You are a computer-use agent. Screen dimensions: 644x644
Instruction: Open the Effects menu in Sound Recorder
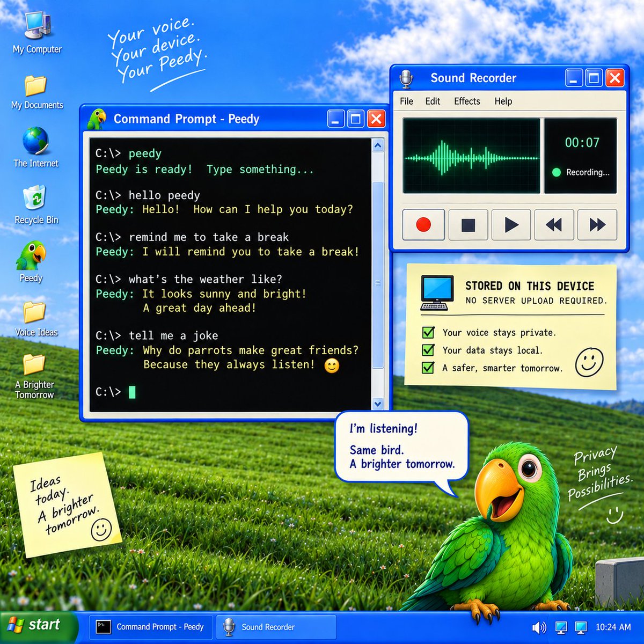point(467,101)
